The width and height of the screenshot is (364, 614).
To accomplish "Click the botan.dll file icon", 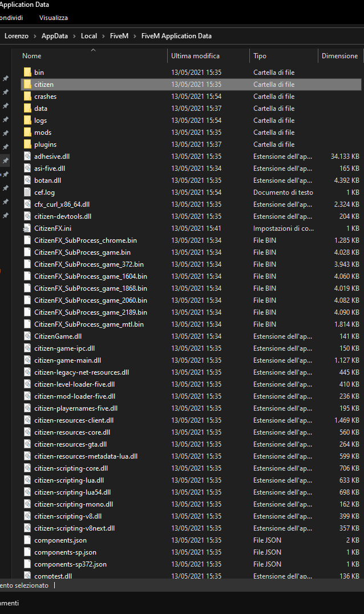I will coord(27,180).
